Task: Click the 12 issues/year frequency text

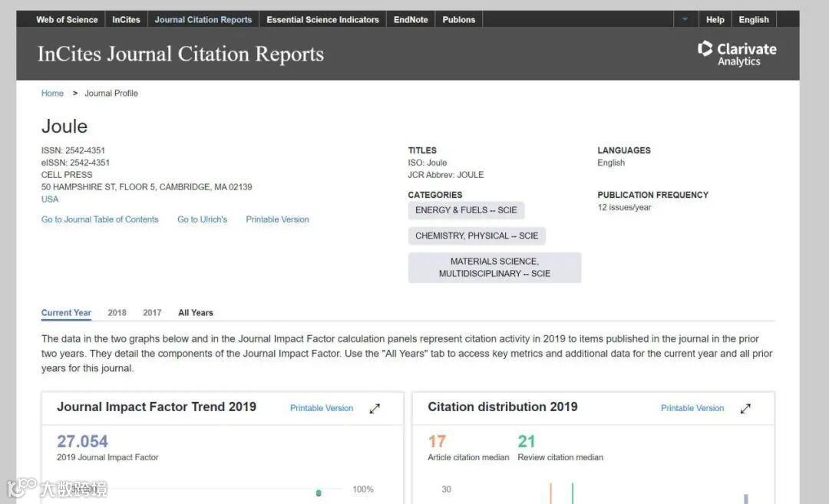Action: (x=624, y=208)
